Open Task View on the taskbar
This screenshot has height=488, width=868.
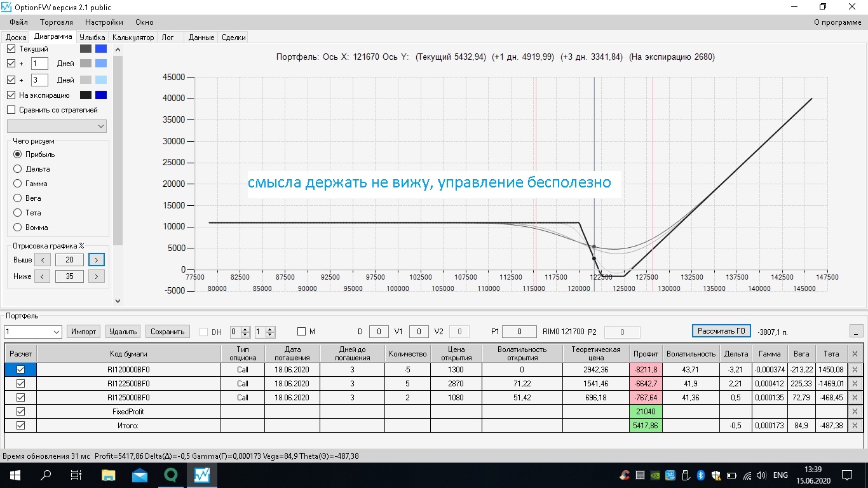coord(76,475)
